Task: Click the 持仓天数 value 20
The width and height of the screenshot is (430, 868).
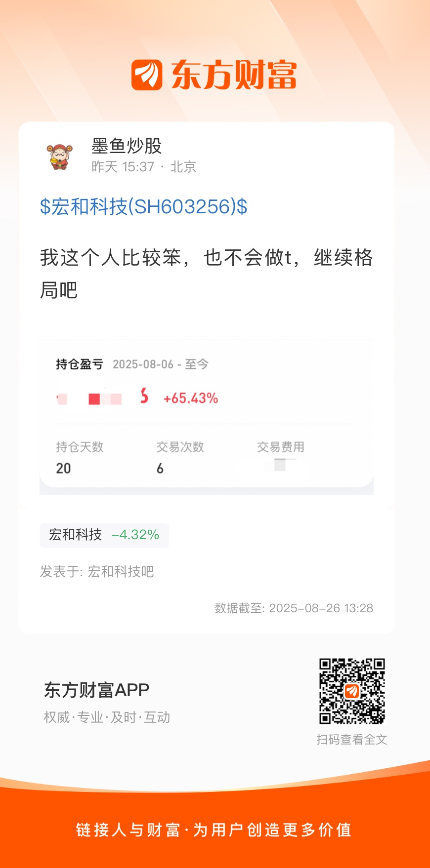Action: [x=63, y=468]
